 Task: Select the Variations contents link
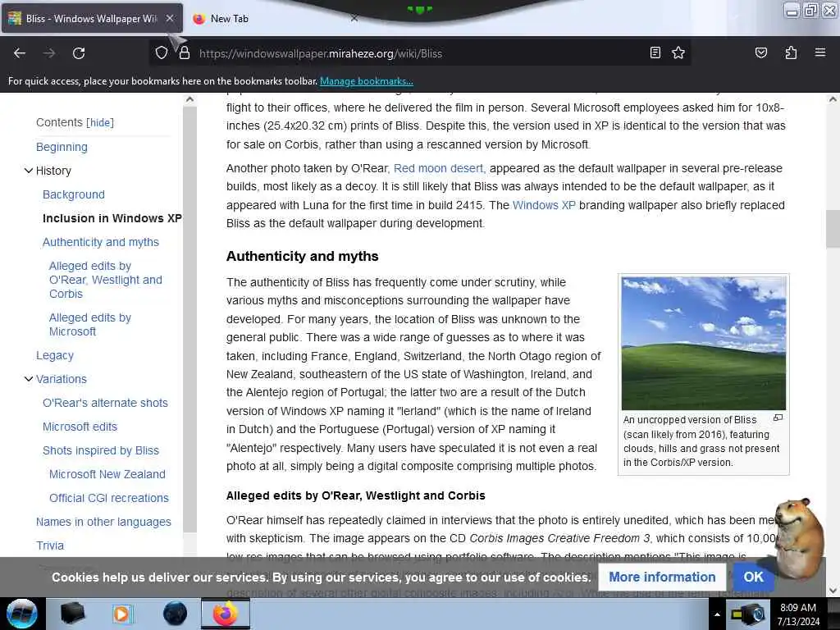[x=61, y=379]
